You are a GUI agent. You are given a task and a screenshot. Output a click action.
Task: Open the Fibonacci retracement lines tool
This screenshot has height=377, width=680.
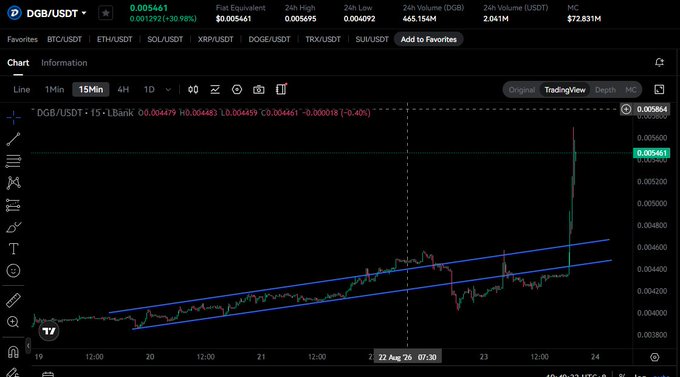point(13,161)
